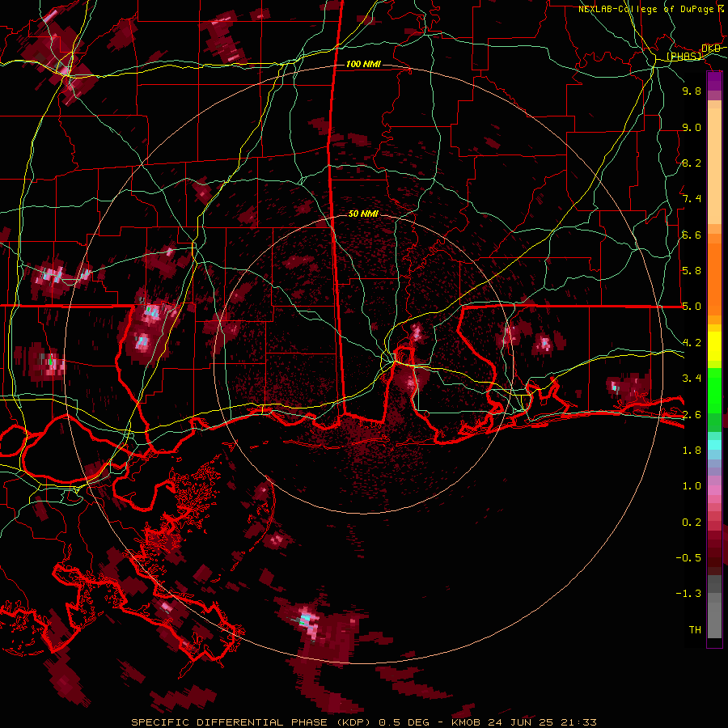Click the [PHAS] label above the color scale
728x728 pixels.
tap(684, 57)
